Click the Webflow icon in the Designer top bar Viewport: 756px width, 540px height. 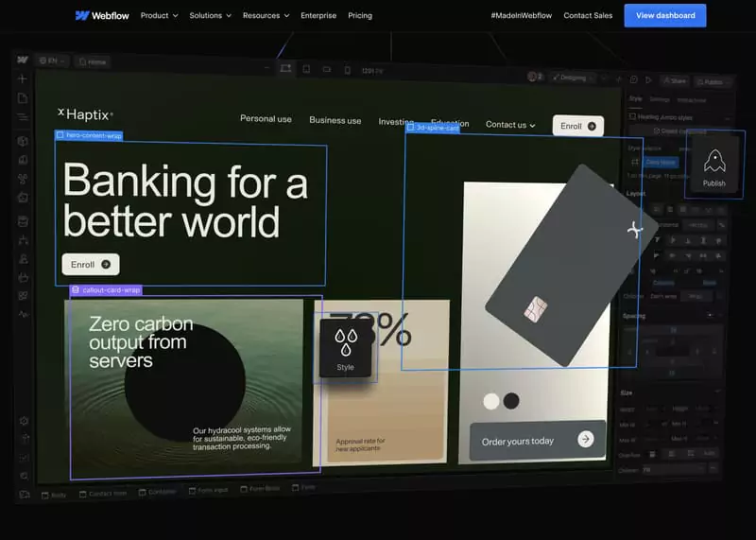pos(22,60)
